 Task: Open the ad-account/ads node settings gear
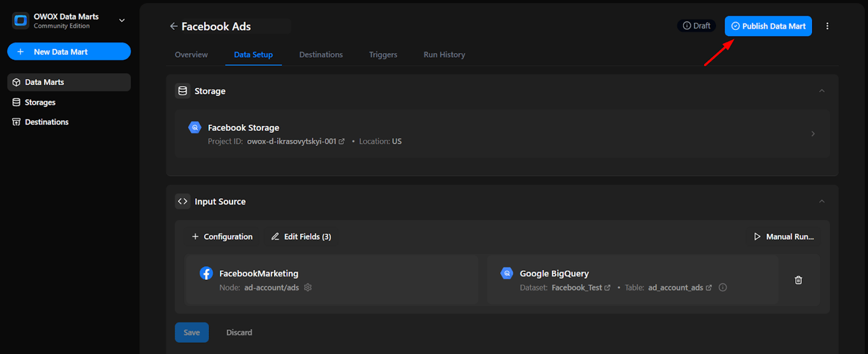pyautogui.click(x=308, y=287)
